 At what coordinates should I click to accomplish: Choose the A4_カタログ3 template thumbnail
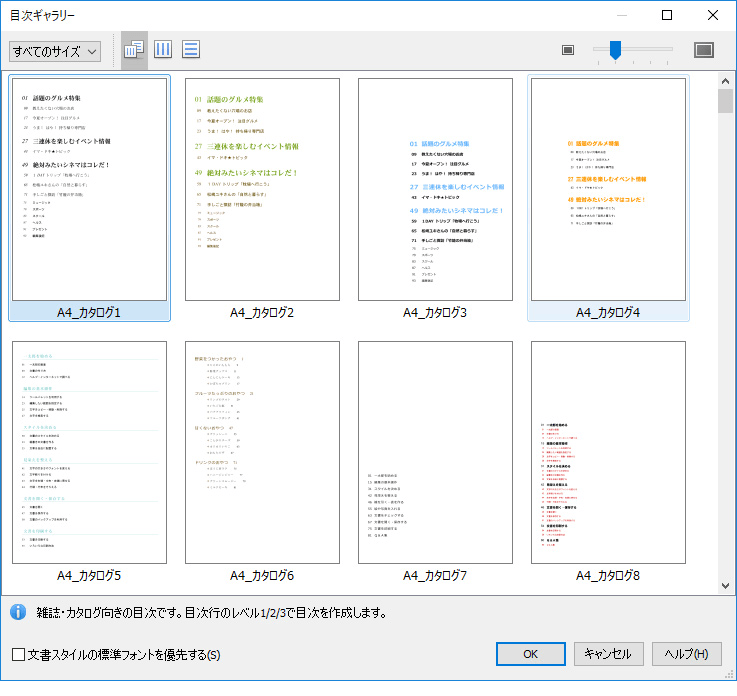pos(435,190)
